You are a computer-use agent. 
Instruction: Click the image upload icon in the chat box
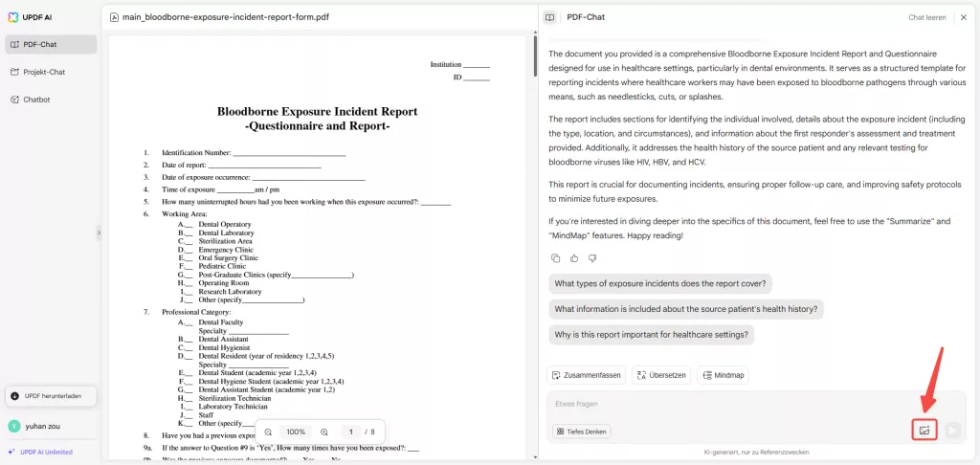(x=924, y=430)
